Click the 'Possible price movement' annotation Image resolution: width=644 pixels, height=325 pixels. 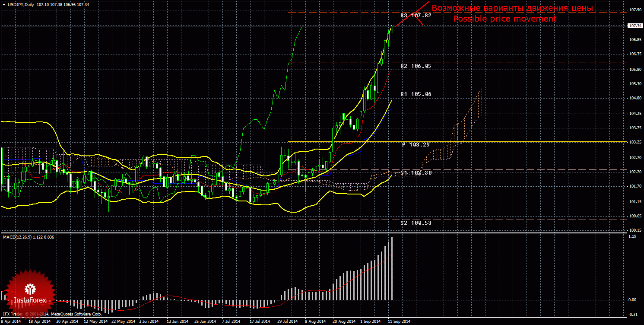click(x=504, y=19)
